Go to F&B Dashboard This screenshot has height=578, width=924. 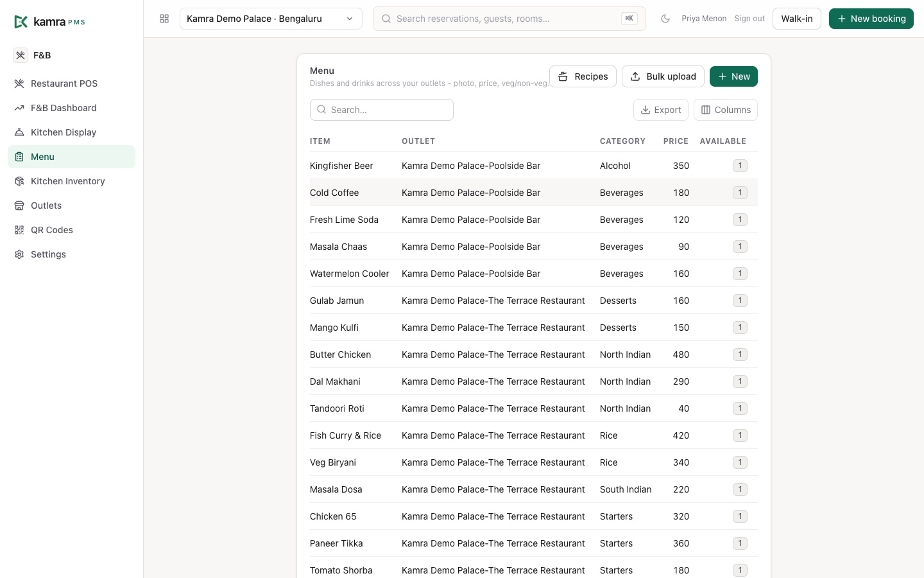pos(71,108)
